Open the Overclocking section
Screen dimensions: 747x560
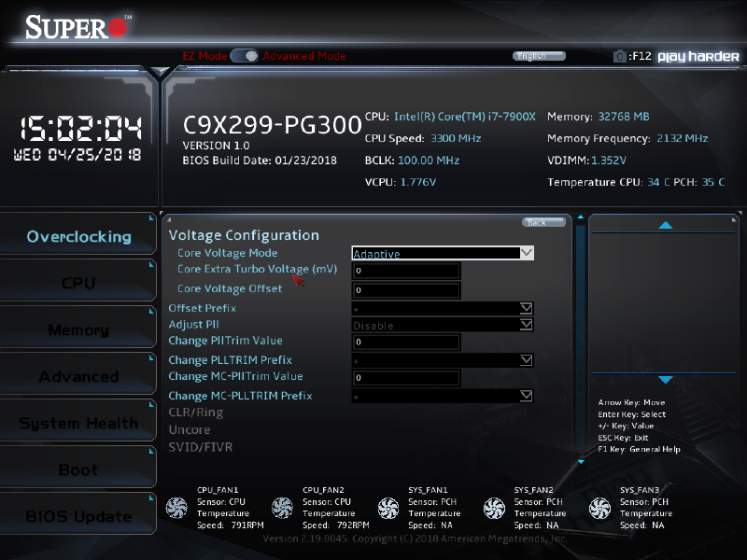(78, 236)
